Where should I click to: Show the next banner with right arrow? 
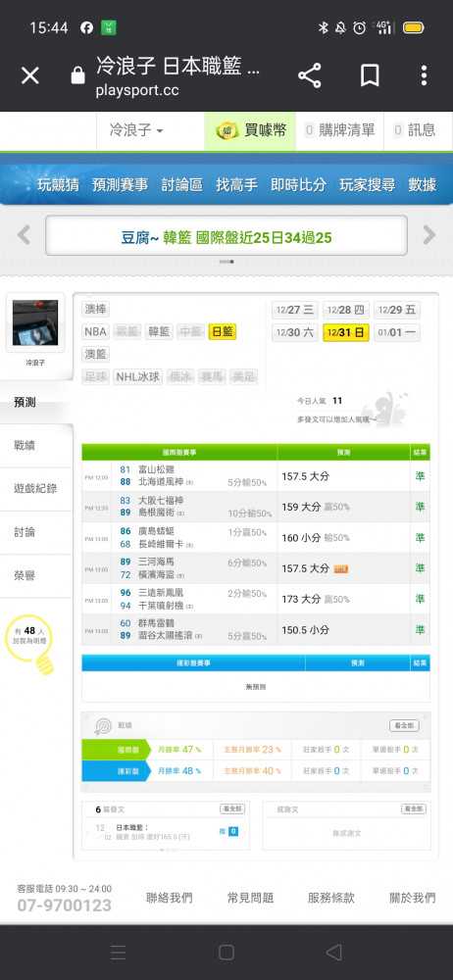428,235
